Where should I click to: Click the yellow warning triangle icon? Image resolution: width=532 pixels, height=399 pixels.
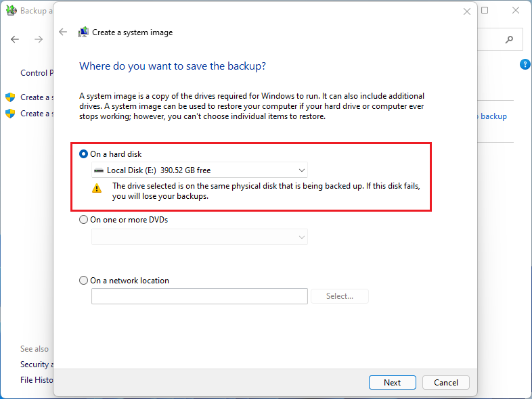[97, 189]
